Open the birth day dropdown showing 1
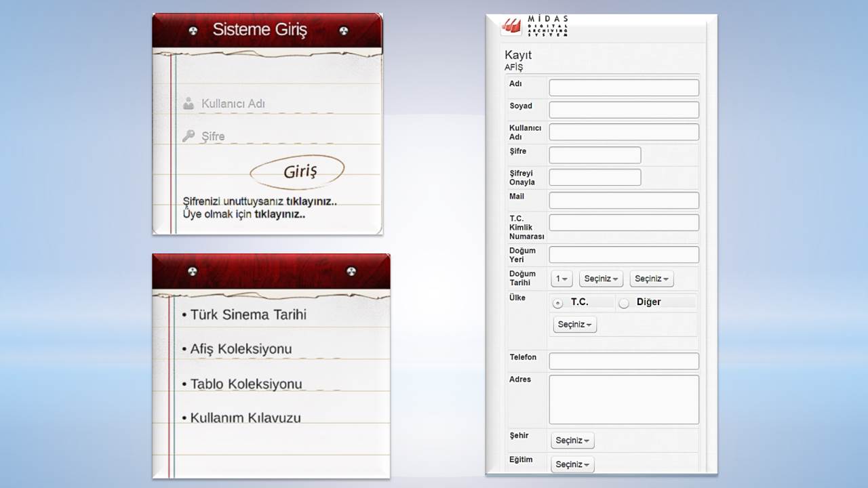Screen dimensions: 868x488 point(561,279)
